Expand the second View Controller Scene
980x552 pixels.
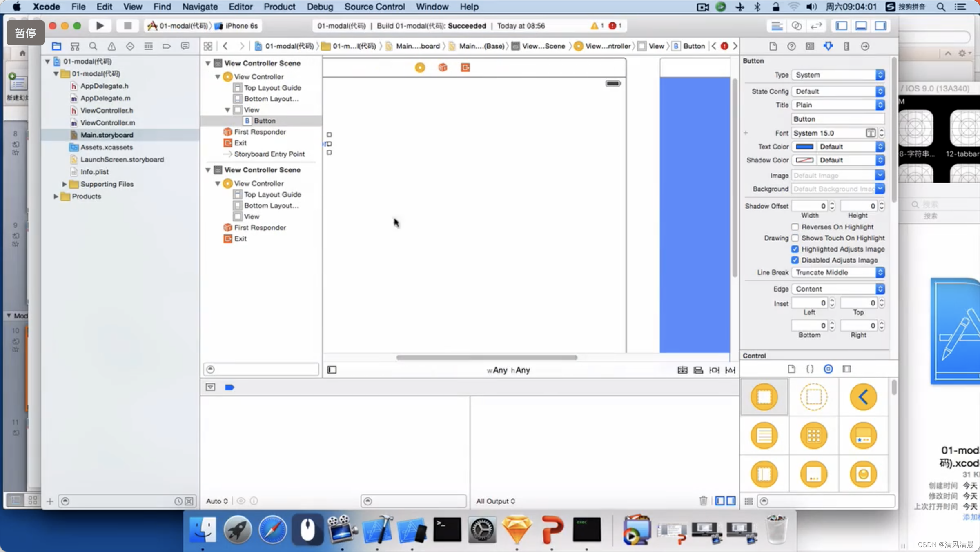[x=208, y=169]
